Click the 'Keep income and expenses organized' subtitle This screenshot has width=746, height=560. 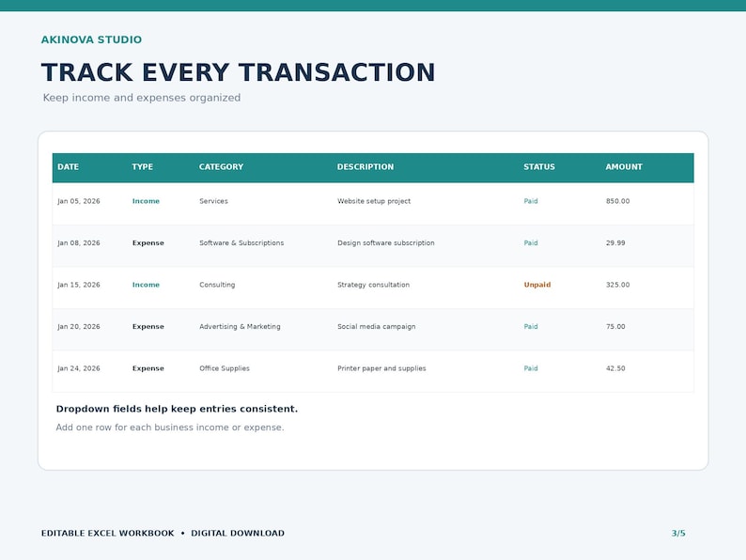click(142, 98)
